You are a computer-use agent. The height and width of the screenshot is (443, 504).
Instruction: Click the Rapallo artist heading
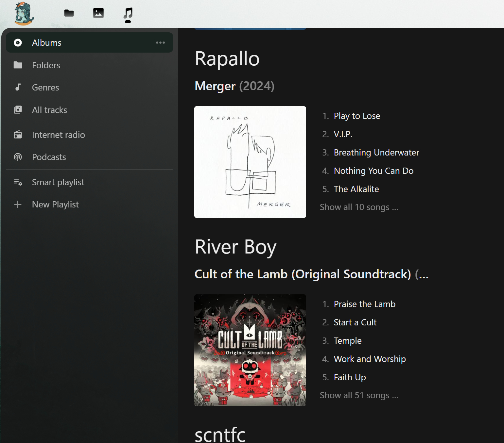(227, 59)
